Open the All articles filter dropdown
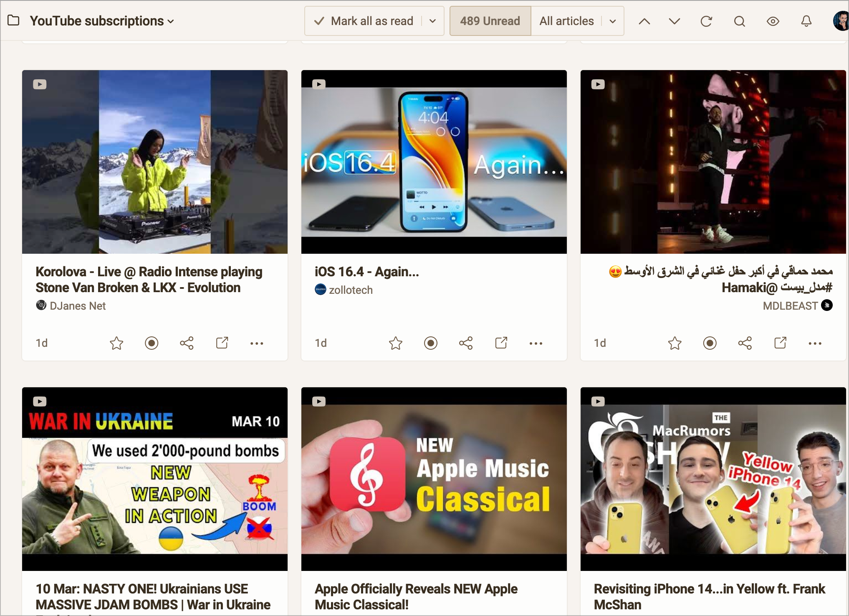The height and width of the screenshot is (616, 849). click(612, 20)
